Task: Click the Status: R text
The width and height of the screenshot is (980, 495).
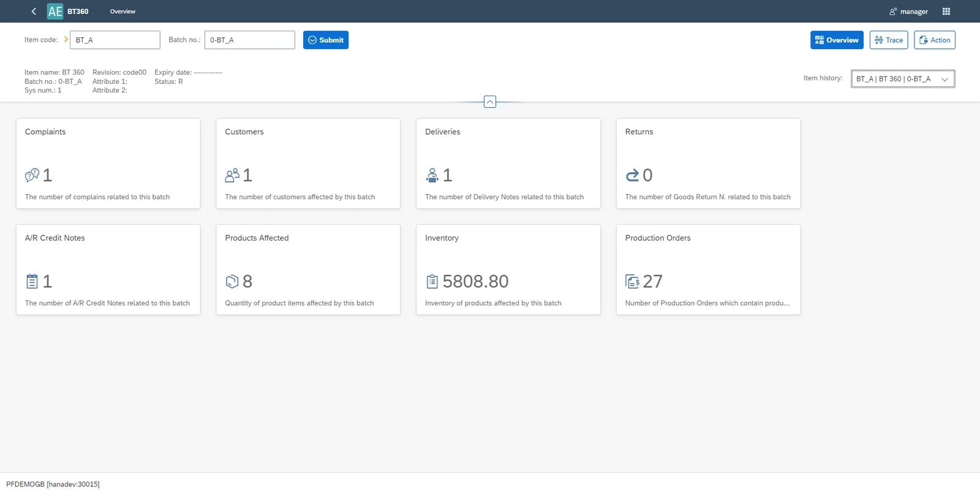Action: [168, 81]
